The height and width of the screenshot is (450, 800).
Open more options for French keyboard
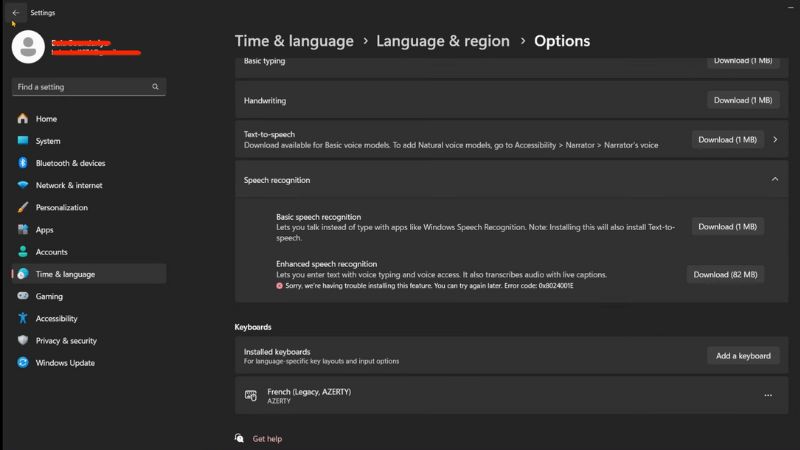(768, 396)
